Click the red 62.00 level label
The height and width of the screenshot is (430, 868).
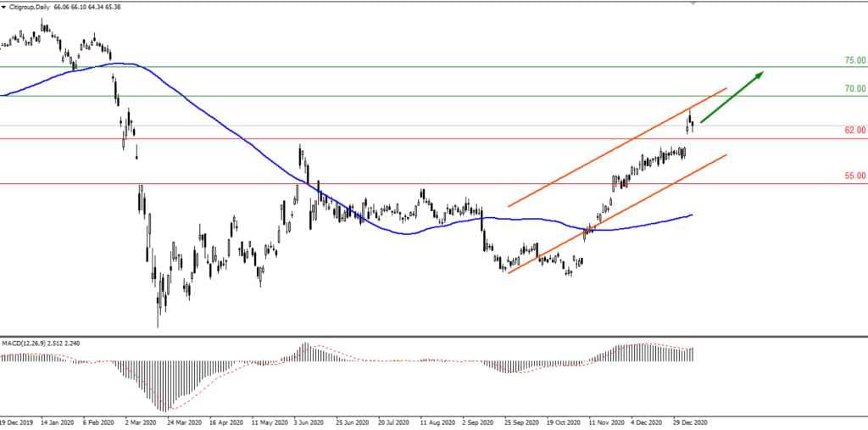854,131
